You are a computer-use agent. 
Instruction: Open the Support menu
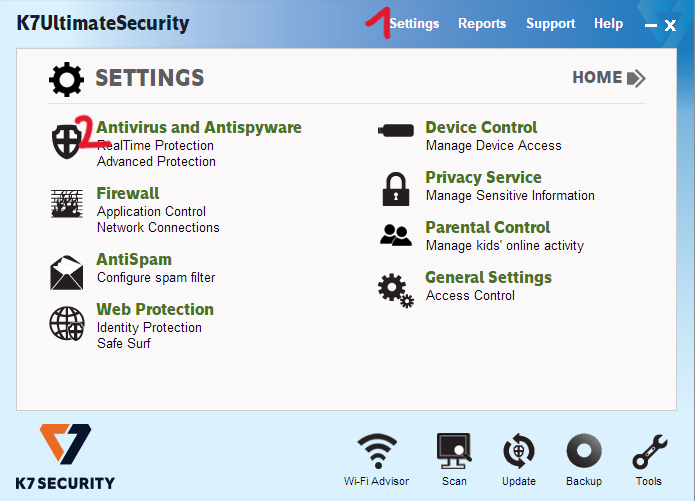click(551, 23)
